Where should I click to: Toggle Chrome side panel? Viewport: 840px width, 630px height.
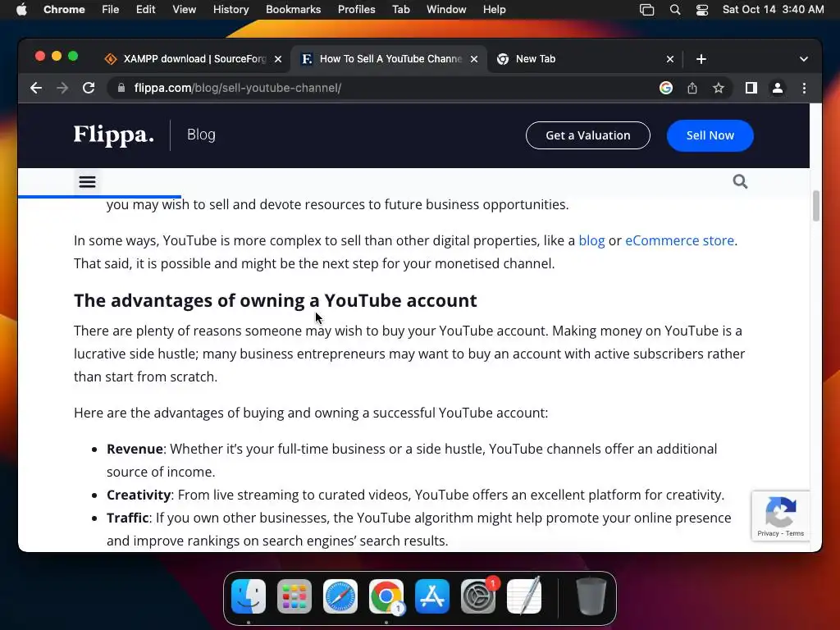pos(751,88)
